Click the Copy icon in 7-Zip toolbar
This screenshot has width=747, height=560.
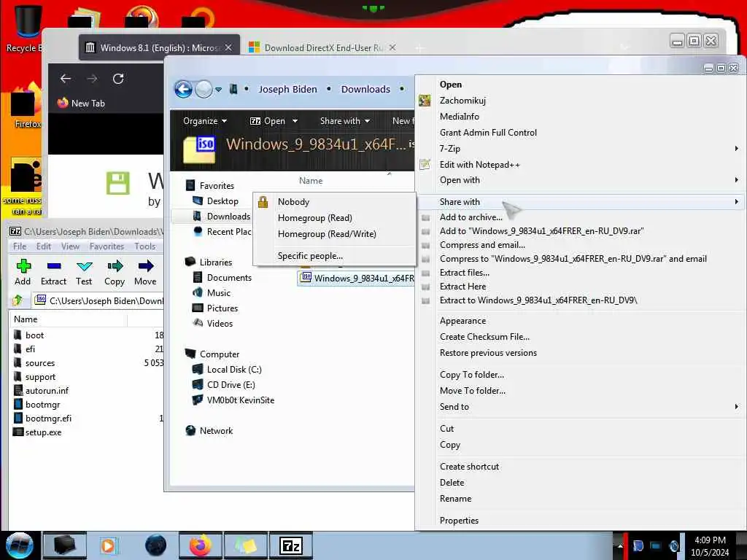115,265
